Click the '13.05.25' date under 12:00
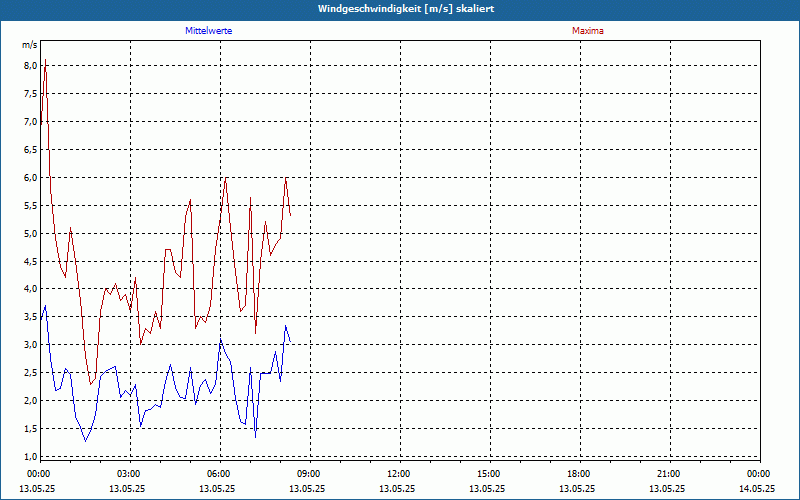800x500 pixels. (x=397, y=489)
